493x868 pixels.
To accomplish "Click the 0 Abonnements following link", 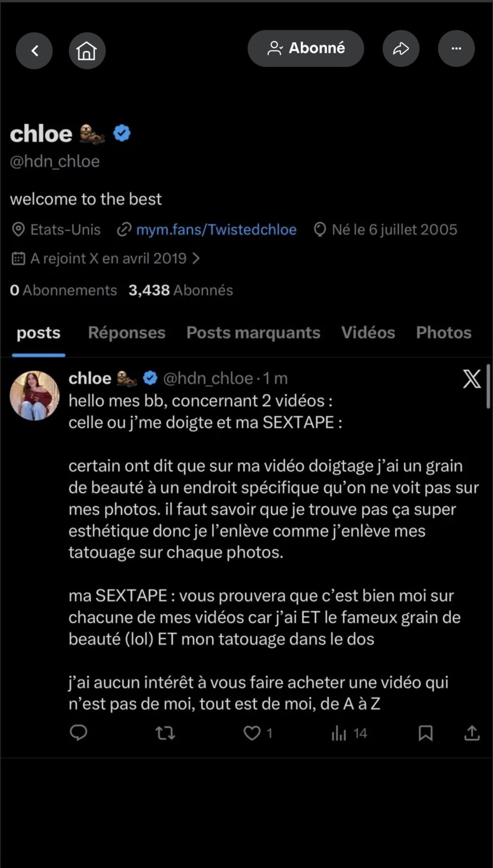I will coord(63,290).
